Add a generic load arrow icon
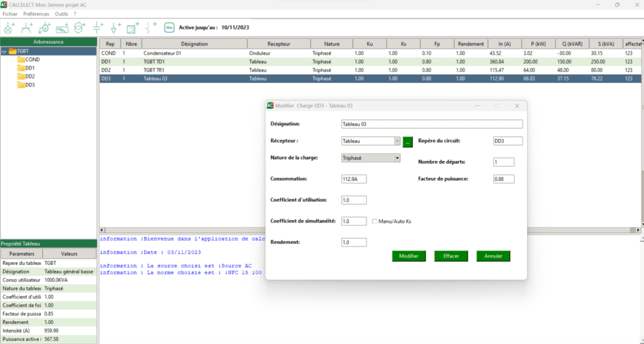 tap(116, 28)
